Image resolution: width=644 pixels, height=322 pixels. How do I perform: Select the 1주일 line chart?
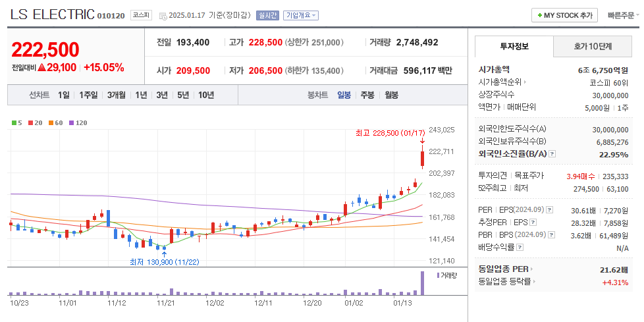point(88,95)
